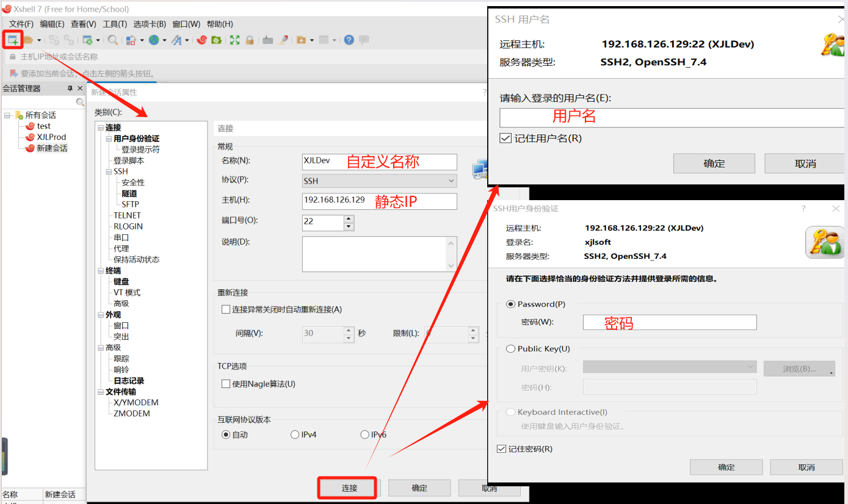Open the 帮助(H) menu
The height and width of the screenshot is (504, 848).
pos(220,24)
